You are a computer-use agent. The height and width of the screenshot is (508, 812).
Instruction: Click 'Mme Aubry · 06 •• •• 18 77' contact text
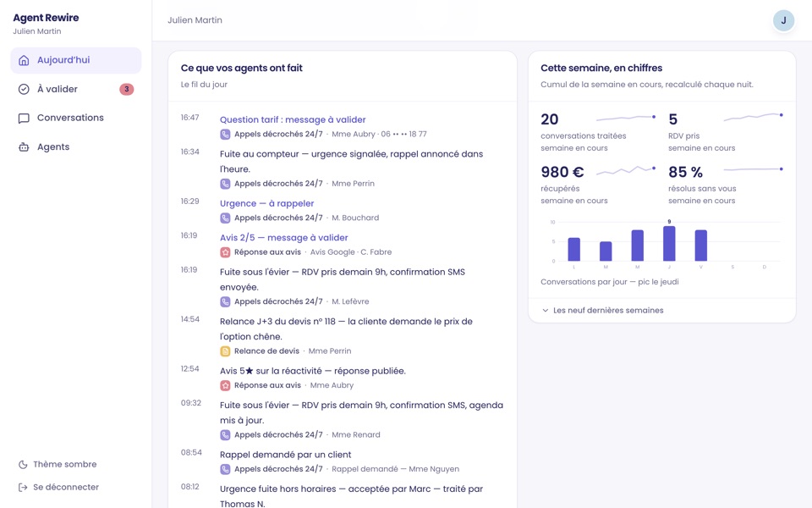coord(379,135)
